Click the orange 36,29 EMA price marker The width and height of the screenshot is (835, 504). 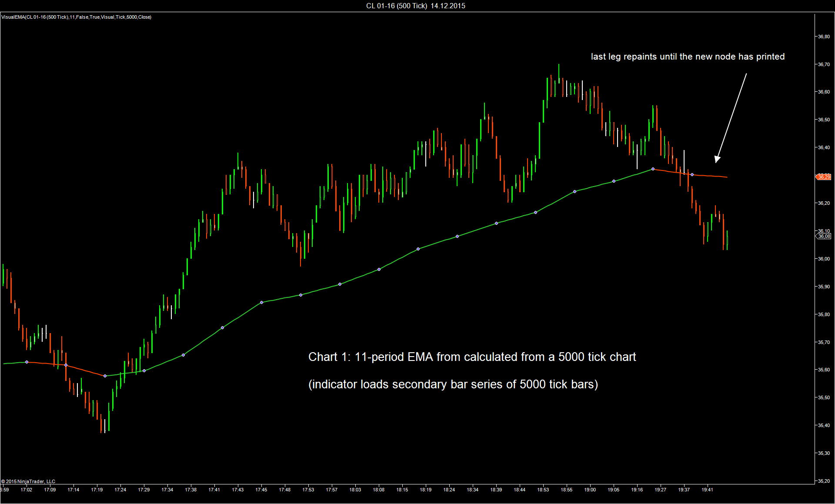pyautogui.click(x=824, y=177)
